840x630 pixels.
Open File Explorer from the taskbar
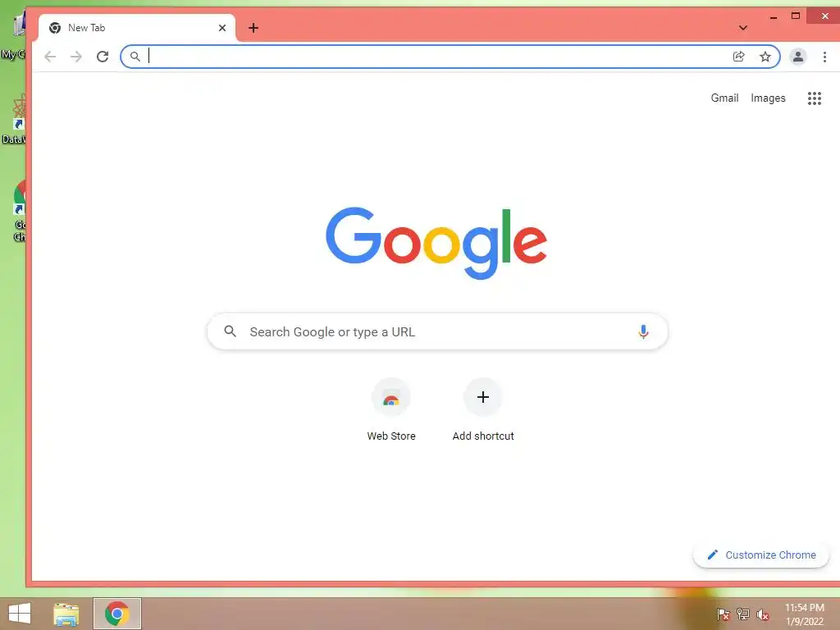[x=66, y=614]
